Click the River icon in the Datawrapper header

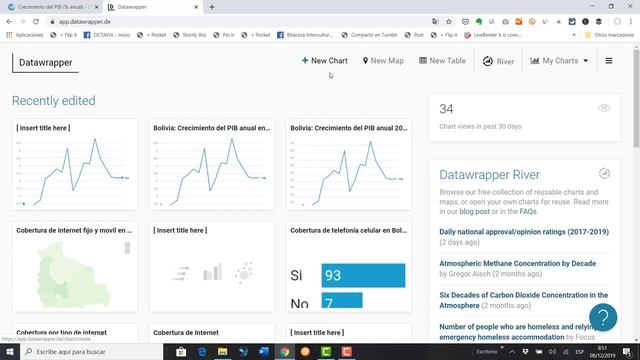488,61
